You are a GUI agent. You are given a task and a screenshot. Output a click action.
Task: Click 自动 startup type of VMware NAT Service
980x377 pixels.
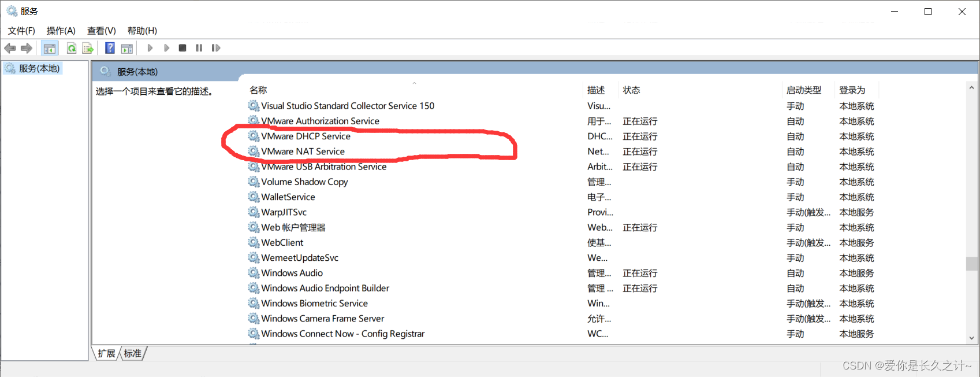795,151
